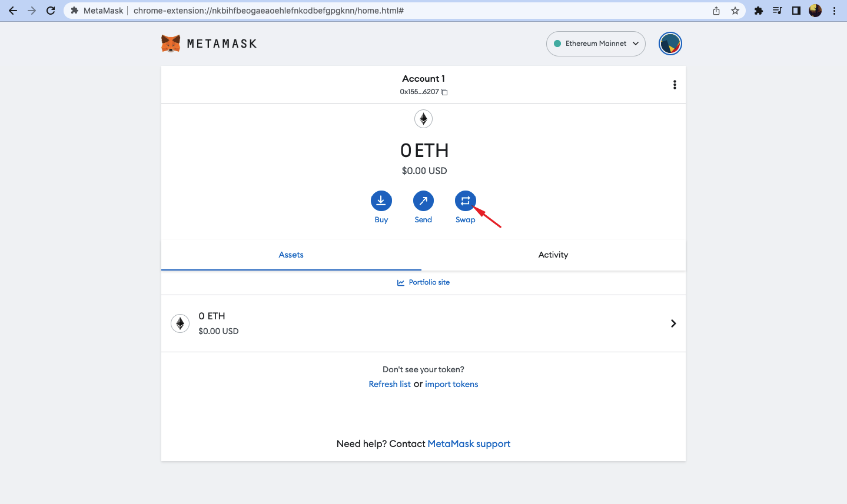Click the 0 ETH main balance
847x504 pixels.
(424, 151)
